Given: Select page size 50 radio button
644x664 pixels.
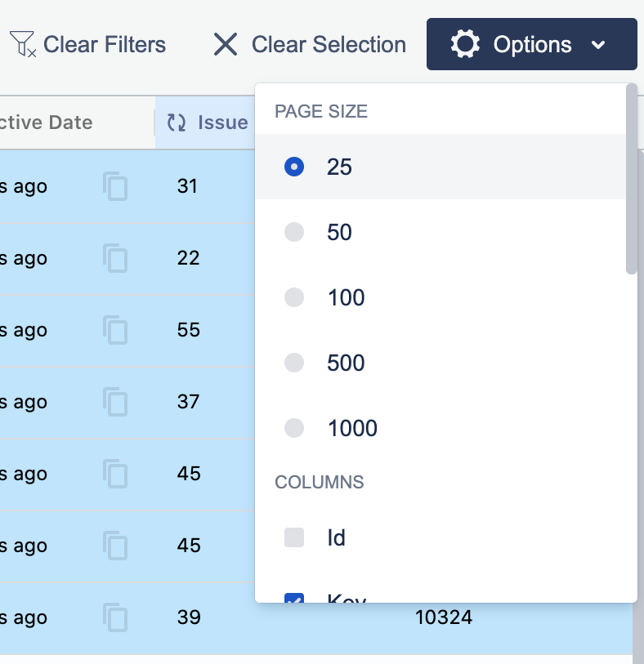Looking at the screenshot, I should tap(294, 232).
